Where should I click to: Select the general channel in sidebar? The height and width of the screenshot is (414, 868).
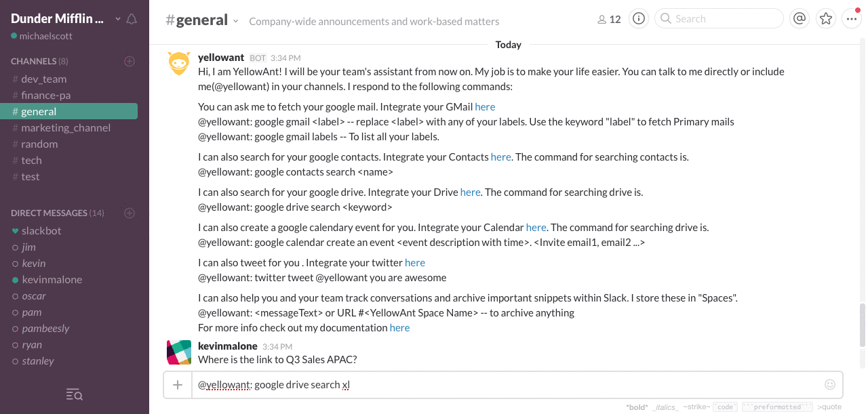[x=68, y=111]
